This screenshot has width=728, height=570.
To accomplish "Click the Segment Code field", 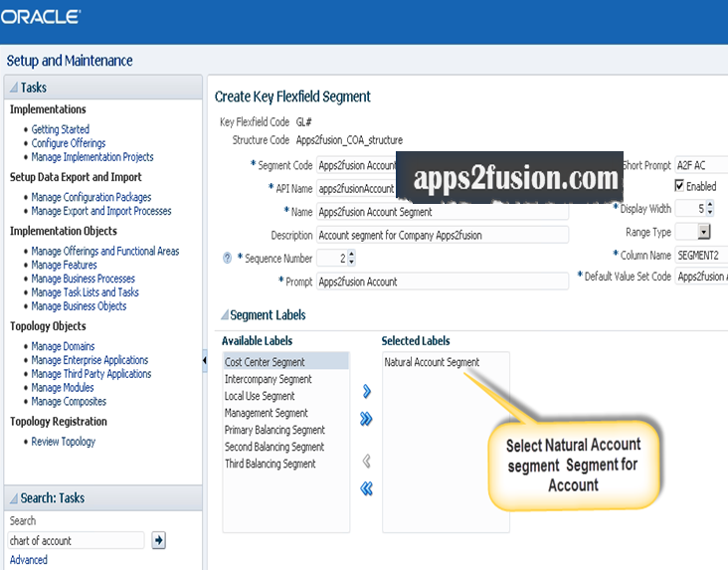I will (357, 165).
